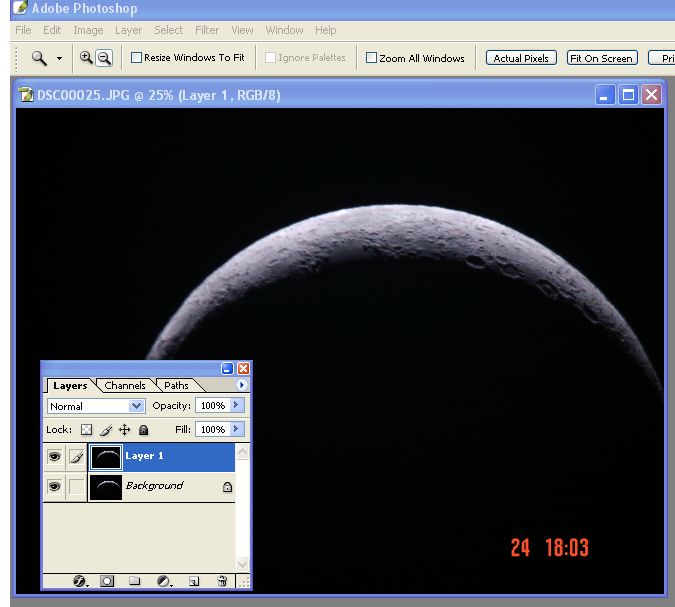Choose the Zoom In magnifier icon
675x607 pixels.
click(86, 58)
